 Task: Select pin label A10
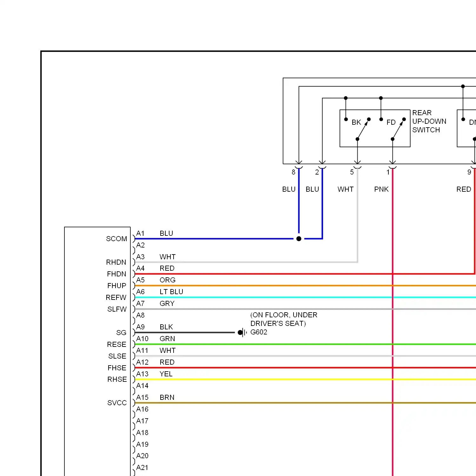click(142, 339)
